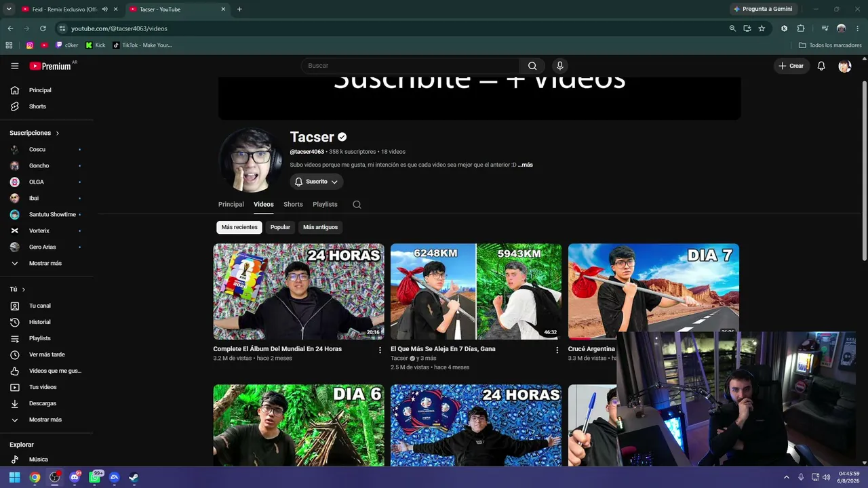Click the YouTube Buscar search field
The image size is (868, 488).
(410, 66)
